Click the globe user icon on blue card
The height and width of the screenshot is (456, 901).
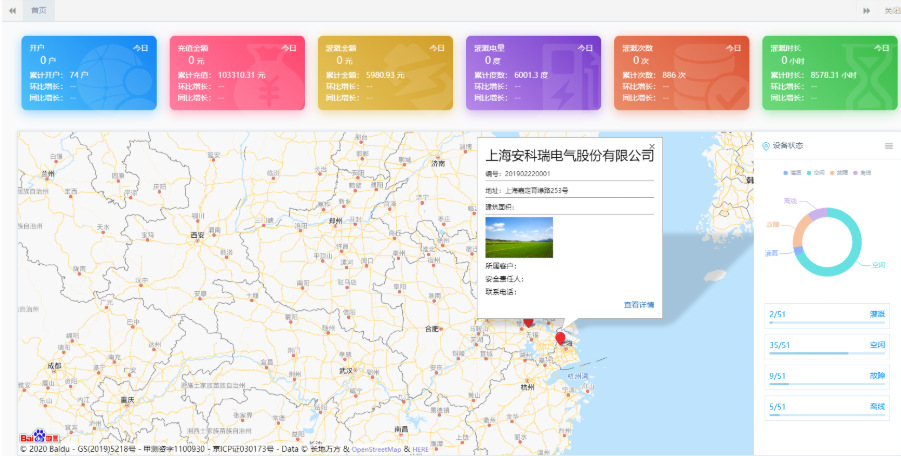click(117, 79)
